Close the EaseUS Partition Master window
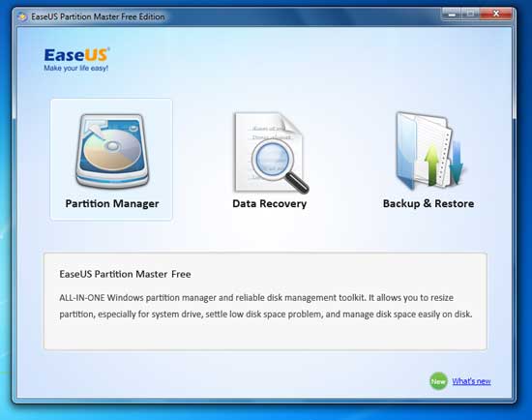The height and width of the screenshot is (420, 532). click(x=496, y=14)
